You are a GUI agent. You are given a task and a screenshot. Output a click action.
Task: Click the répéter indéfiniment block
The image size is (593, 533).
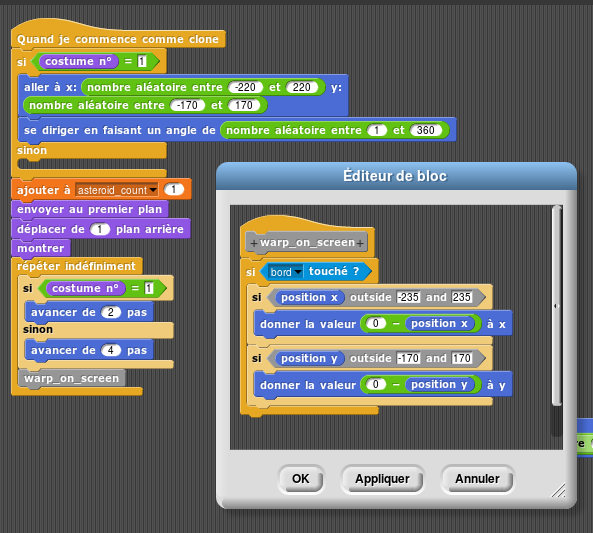click(76, 266)
